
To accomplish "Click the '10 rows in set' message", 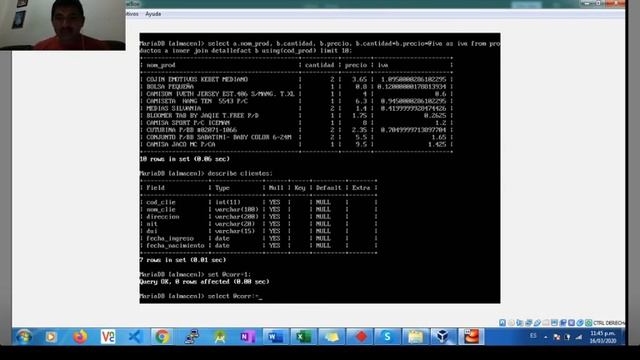I will (184, 159).
